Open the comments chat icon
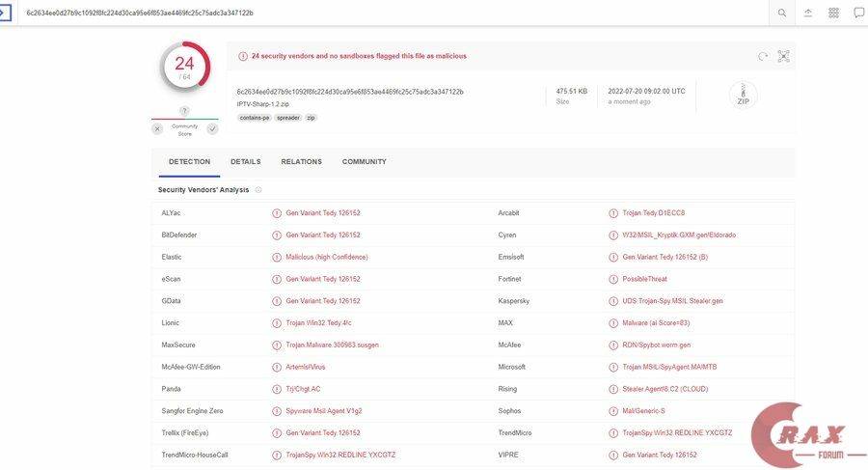This screenshot has height=470, width=868. click(x=859, y=13)
